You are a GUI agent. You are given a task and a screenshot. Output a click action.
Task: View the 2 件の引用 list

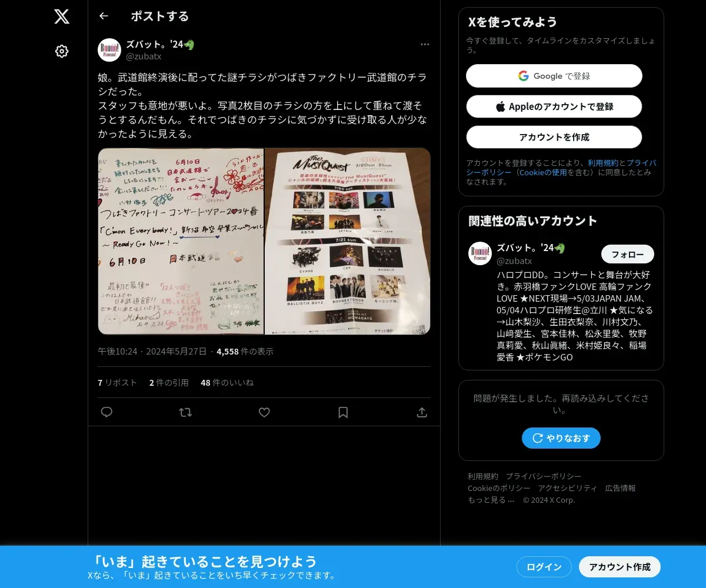169,382
